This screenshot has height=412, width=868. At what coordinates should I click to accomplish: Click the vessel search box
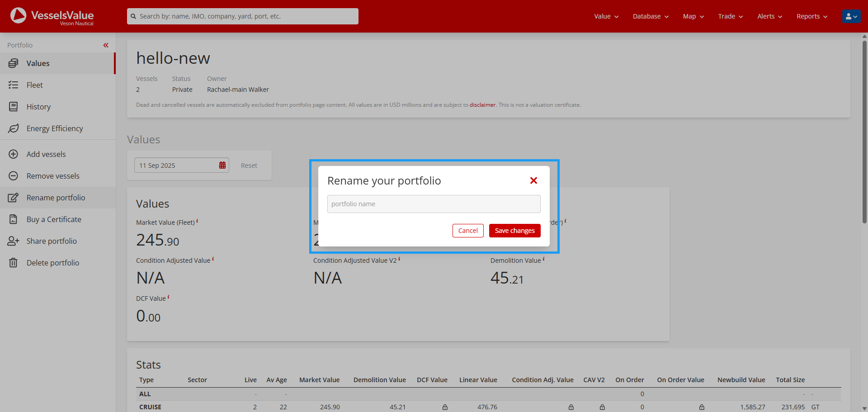[x=243, y=16]
